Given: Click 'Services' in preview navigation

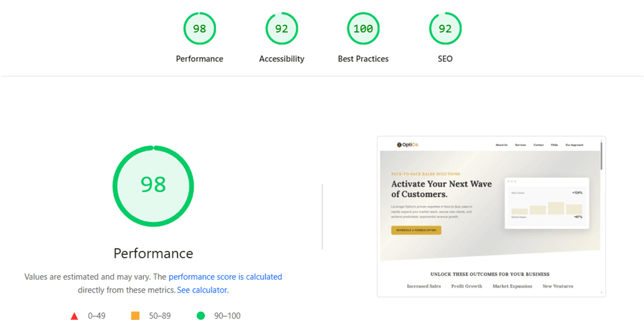Looking at the screenshot, I should coord(521,145).
